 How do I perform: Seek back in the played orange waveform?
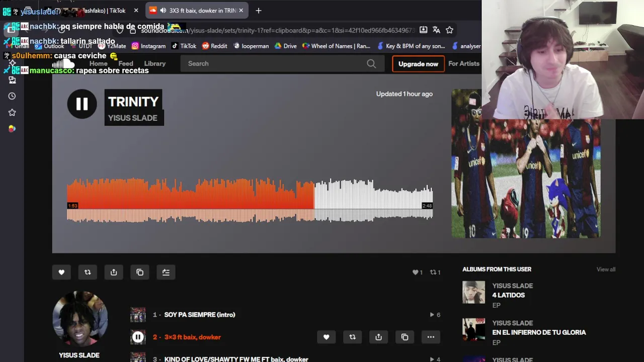click(190, 200)
